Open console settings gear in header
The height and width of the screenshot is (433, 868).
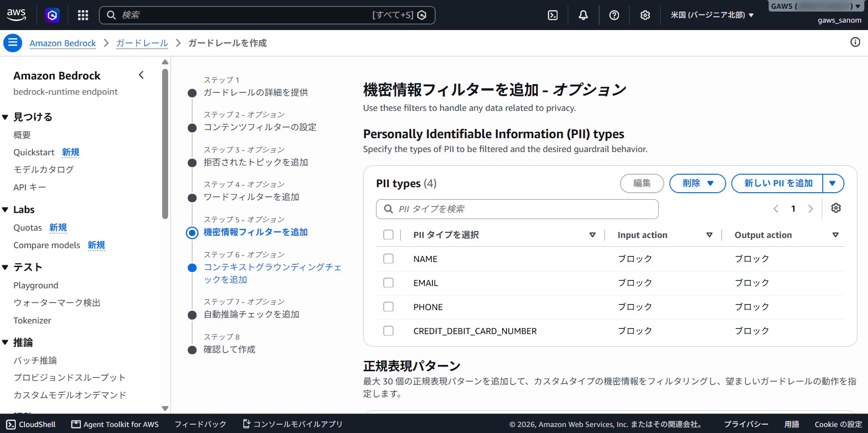[645, 15]
